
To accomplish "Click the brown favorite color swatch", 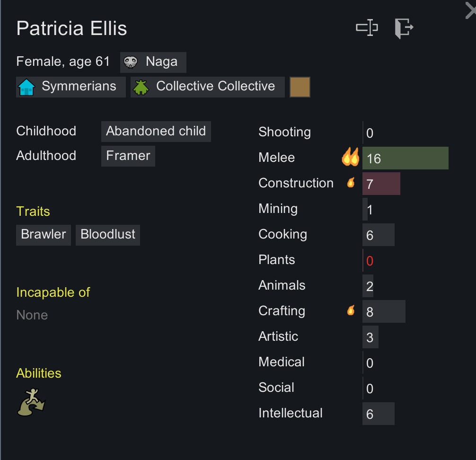I will pos(300,87).
